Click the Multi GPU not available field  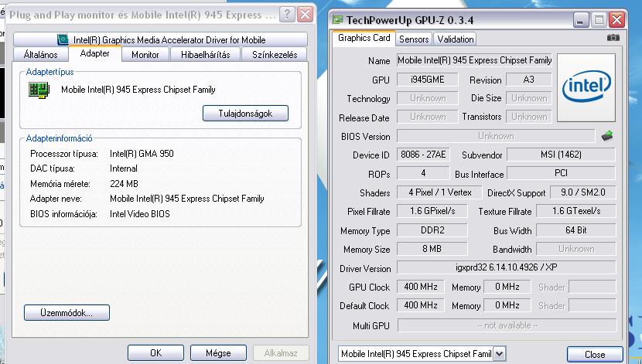tap(507, 325)
